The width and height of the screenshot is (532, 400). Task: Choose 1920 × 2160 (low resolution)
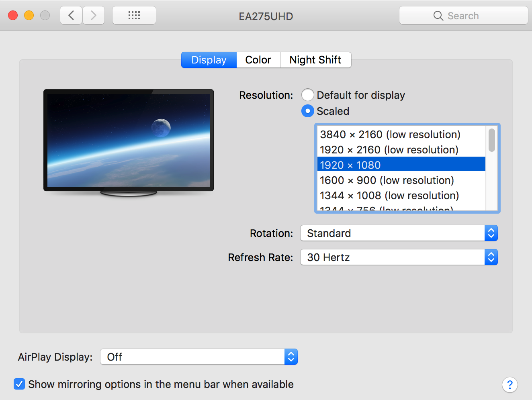coord(401,149)
